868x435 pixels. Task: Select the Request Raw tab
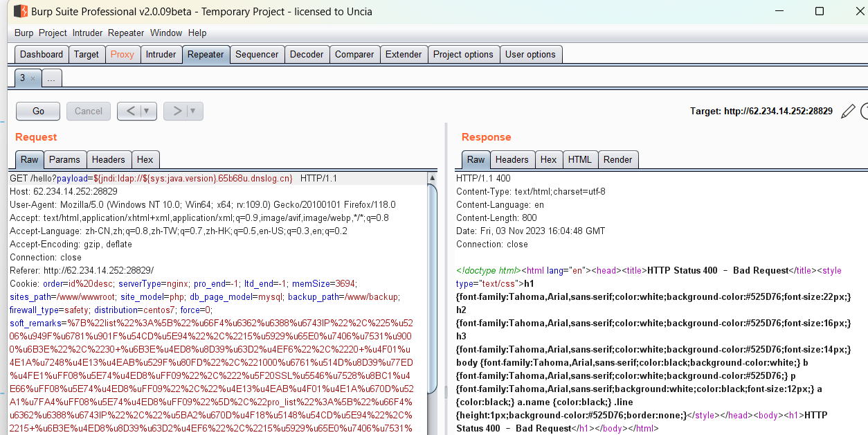(x=30, y=159)
